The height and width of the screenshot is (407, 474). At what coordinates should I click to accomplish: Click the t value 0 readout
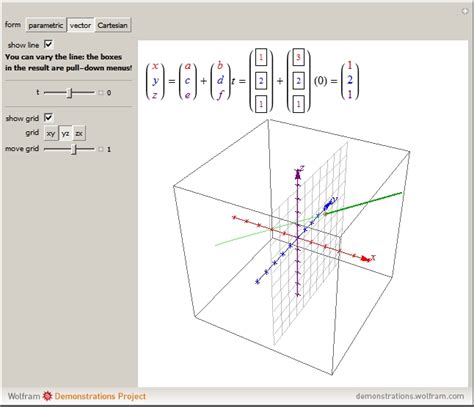(x=109, y=93)
